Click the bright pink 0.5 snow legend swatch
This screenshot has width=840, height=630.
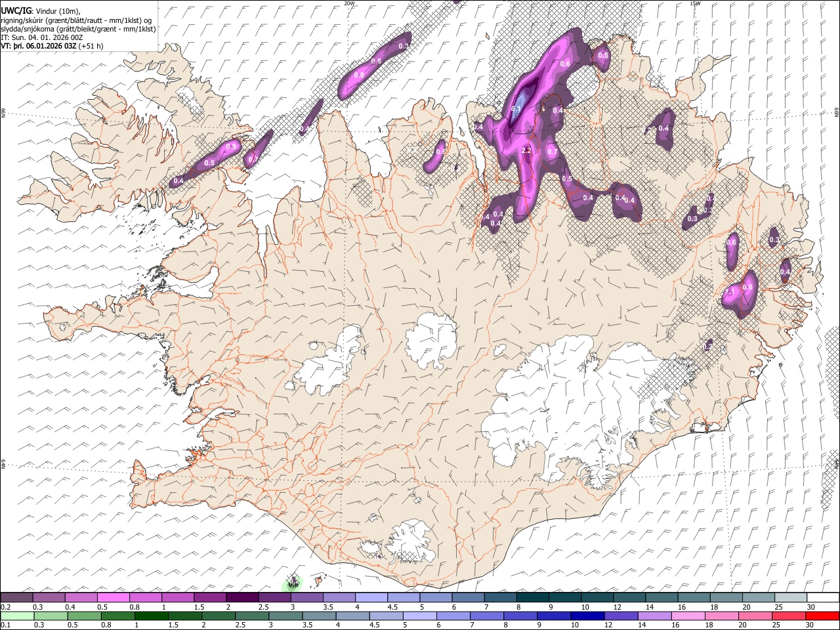click(x=113, y=597)
